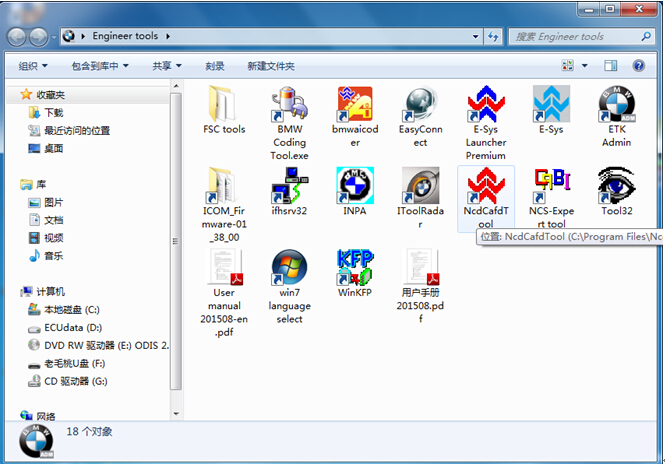The width and height of the screenshot is (665, 466).
Task: Select win7 language select shortcut
Action: pyautogui.click(x=290, y=287)
